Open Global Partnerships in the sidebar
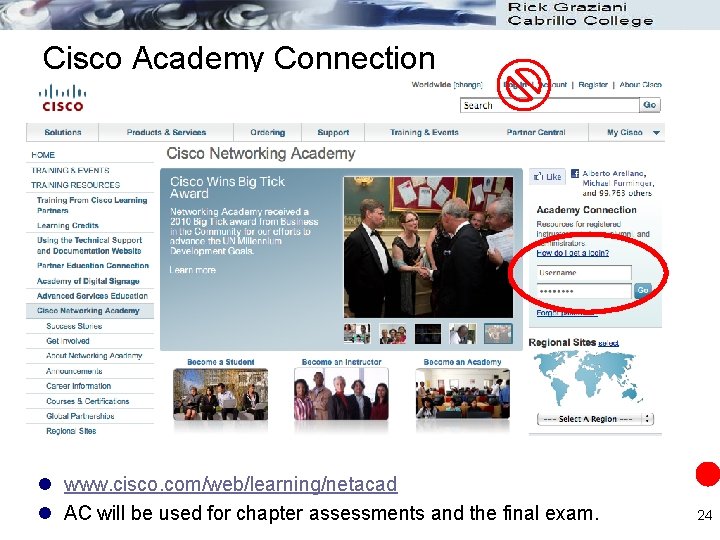Image resolution: width=720 pixels, height=540 pixels. pyautogui.click(x=80, y=416)
